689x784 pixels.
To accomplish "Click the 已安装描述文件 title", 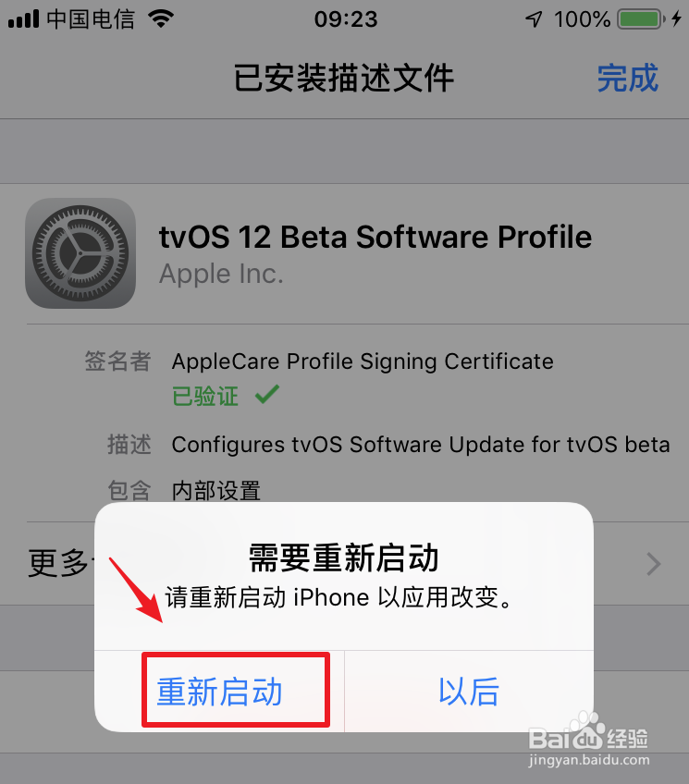I will pos(344,79).
